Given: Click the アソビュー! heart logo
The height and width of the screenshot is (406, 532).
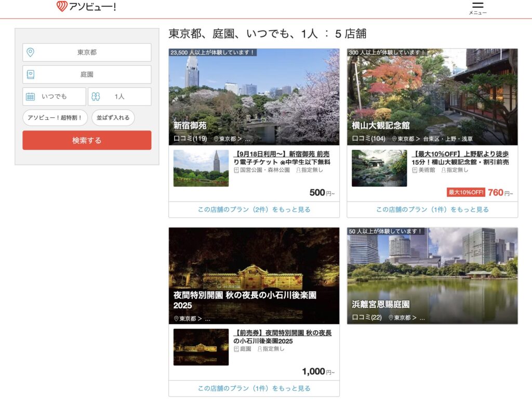Looking at the screenshot, I should 62,7.
